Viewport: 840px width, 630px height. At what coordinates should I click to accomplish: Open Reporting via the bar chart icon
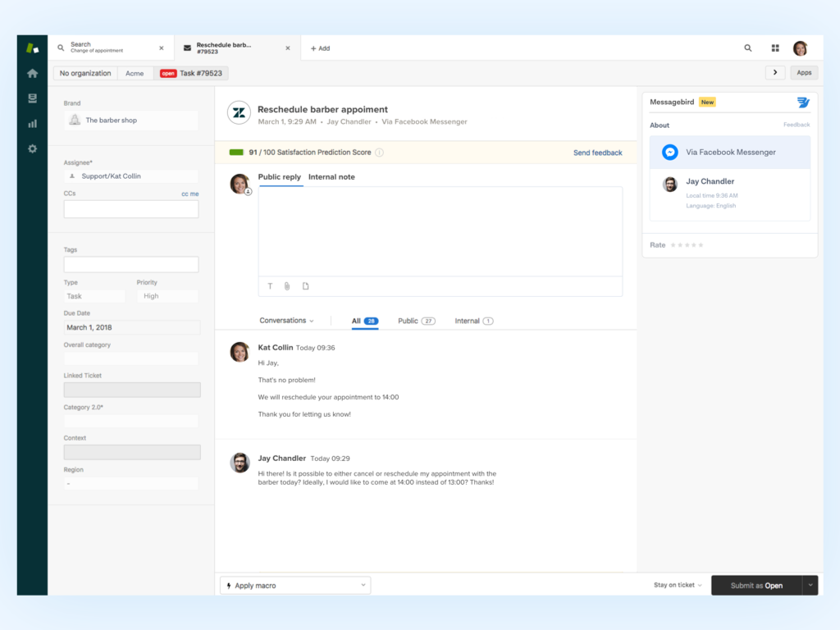point(31,123)
